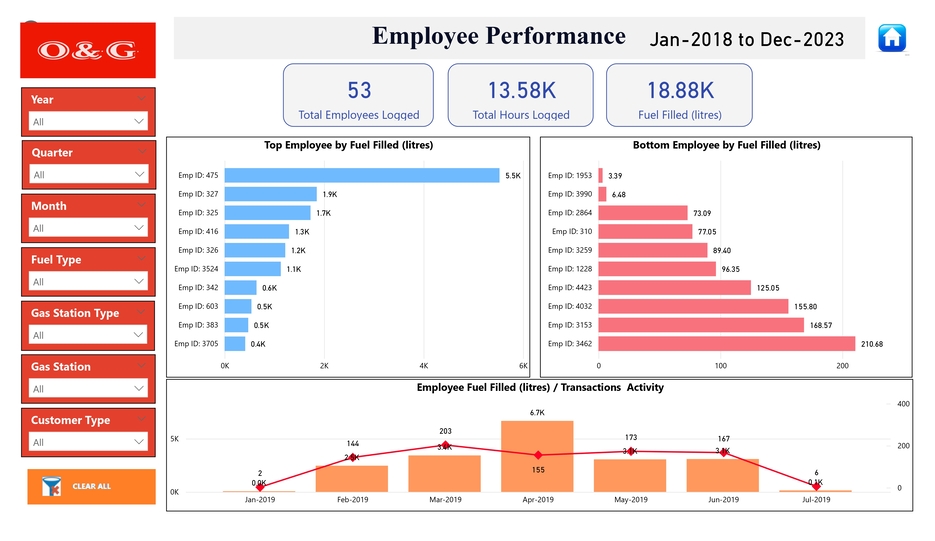Image resolution: width=935 pixels, height=541 pixels.
Task: Click the Fuel Filled (litres) card
Action: point(679,96)
